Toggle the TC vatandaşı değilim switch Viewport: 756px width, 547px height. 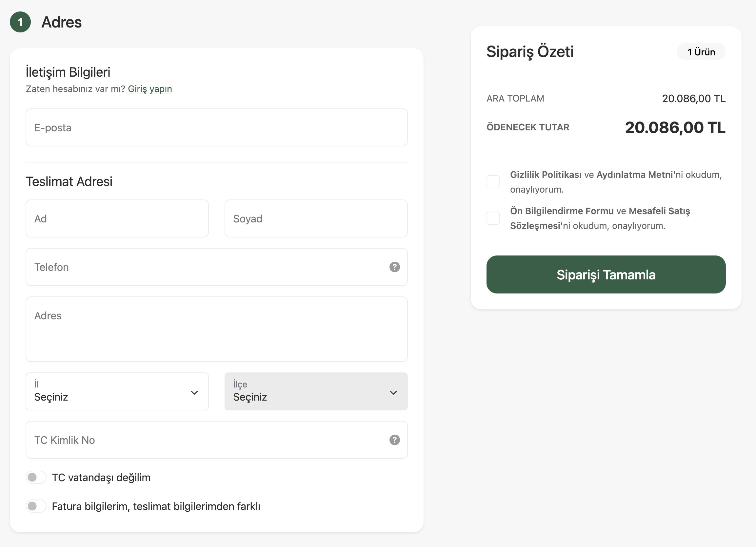click(x=36, y=477)
